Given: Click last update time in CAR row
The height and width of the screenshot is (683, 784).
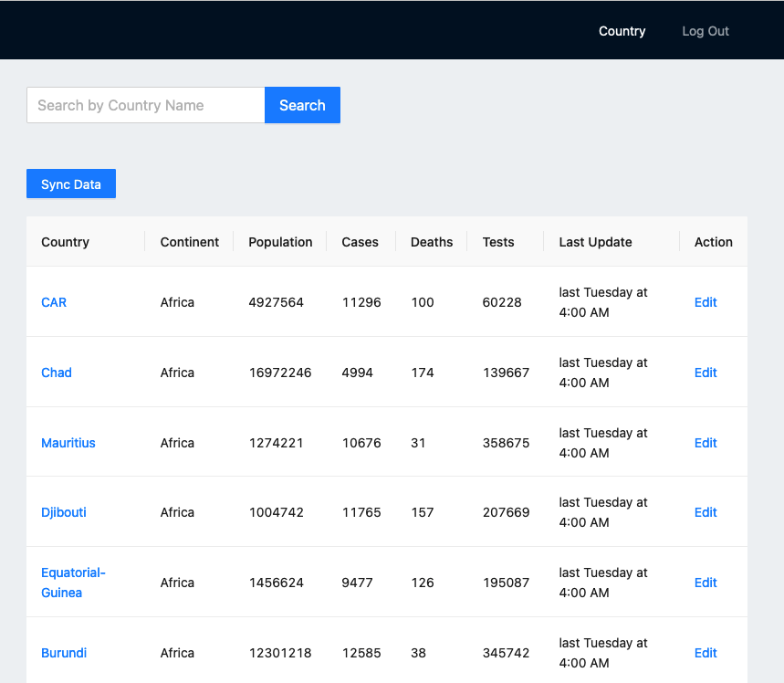Looking at the screenshot, I should (603, 302).
